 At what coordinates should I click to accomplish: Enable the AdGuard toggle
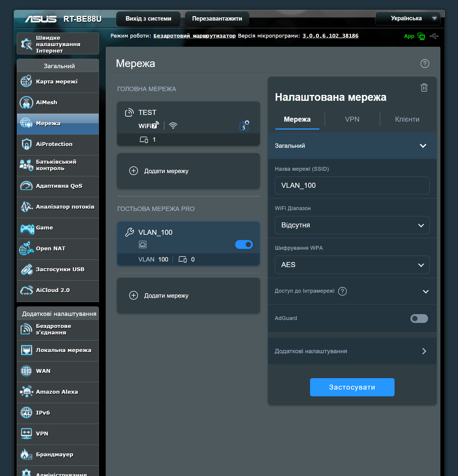pyautogui.click(x=419, y=318)
